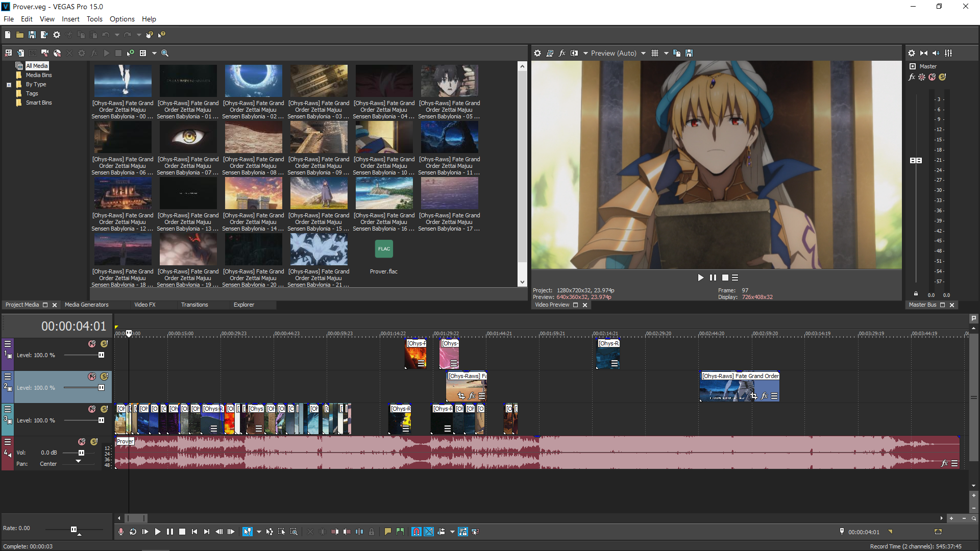The width and height of the screenshot is (980, 551).
Task: Click the Dim Output icon in Master Bus
Action: tap(936, 53)
